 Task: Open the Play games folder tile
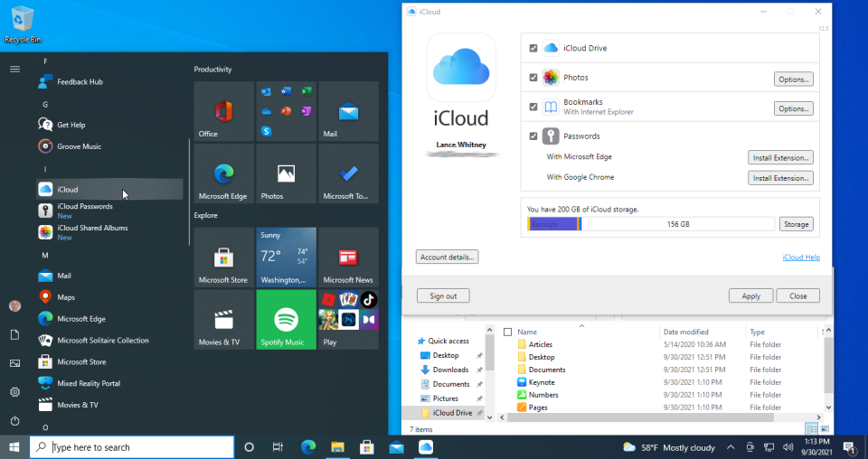(348, 320)
